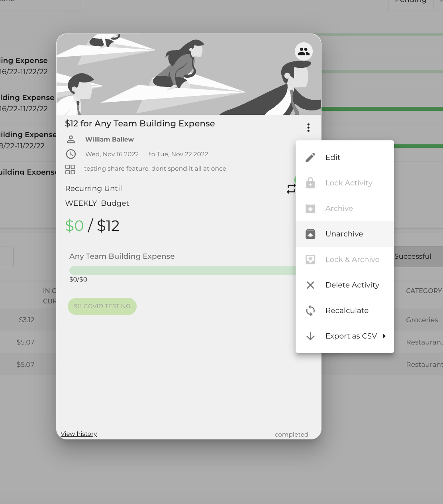Click the '$0/$0' progress value
This screenshot has height=504, width=443.
click(78, 280)
